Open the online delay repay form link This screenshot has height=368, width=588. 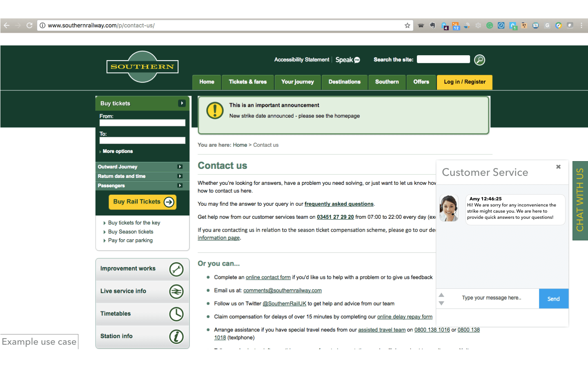pyautogui.click(x=405, y=316)
